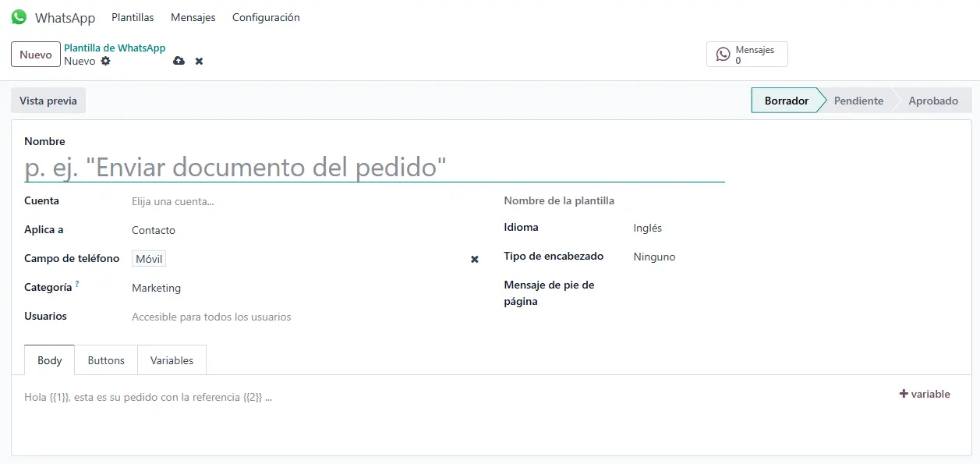Open the Tipo de encabezado Ninguno dropdown
The width and height of the screenshot is (980, 464).
[x=795, y=257]
